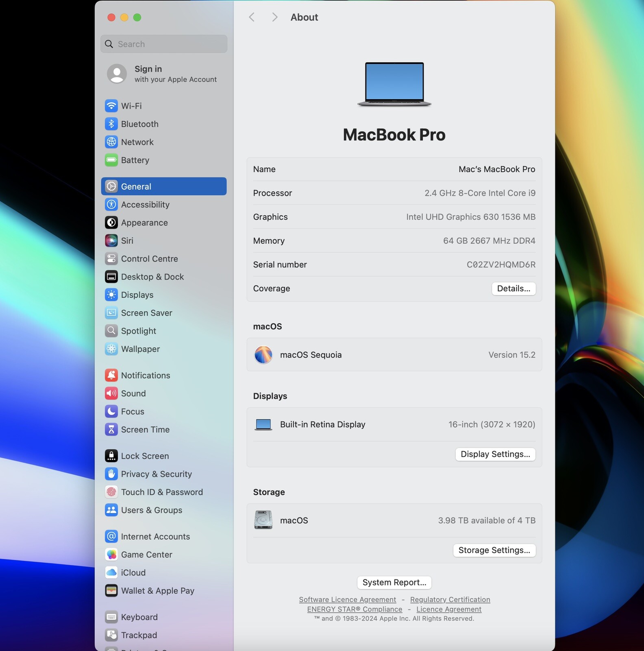
Task: Click the macOS storage disk icon
Action: 263,520
